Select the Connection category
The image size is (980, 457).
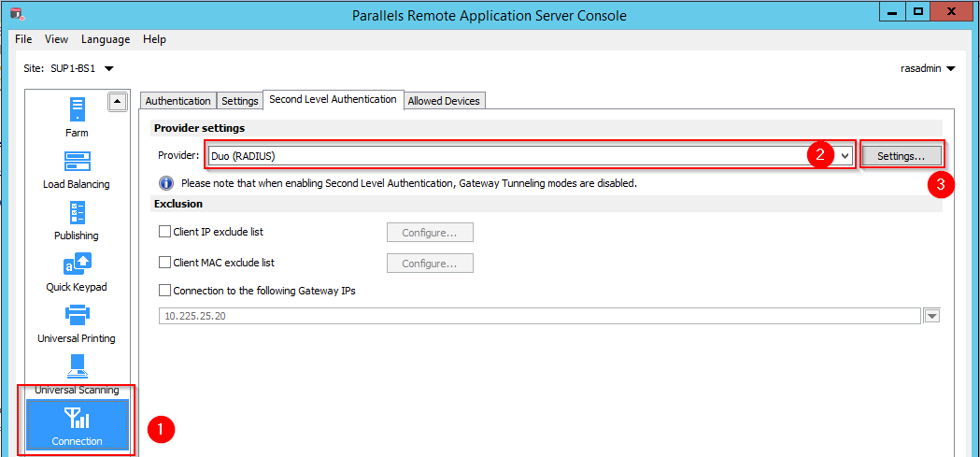click(77, 425)
